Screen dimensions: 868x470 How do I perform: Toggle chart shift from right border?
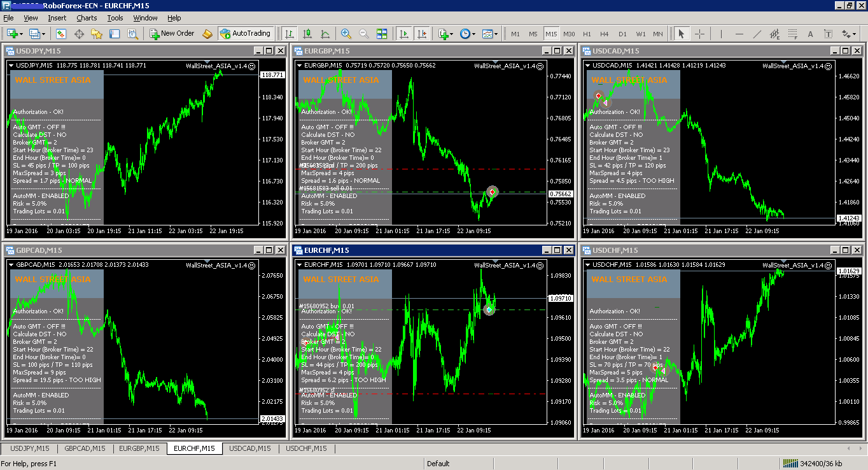coord(421,34)
